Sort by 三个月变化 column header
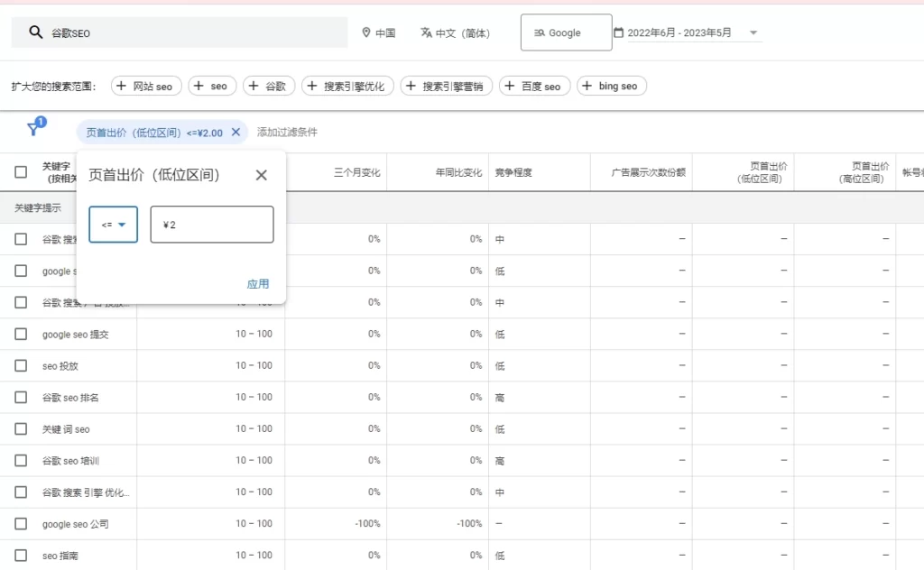This screenshot has width=924, height=570. pos(356,172)
